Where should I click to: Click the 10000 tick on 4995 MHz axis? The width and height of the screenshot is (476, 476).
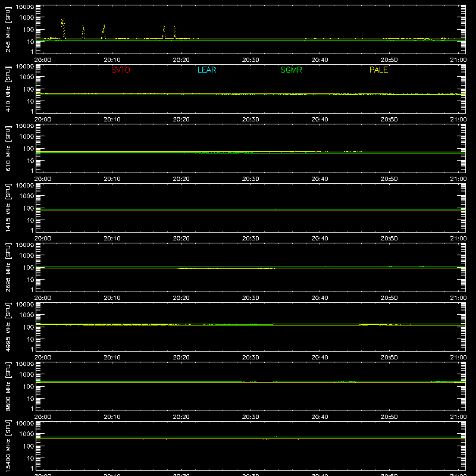point(25,305)
